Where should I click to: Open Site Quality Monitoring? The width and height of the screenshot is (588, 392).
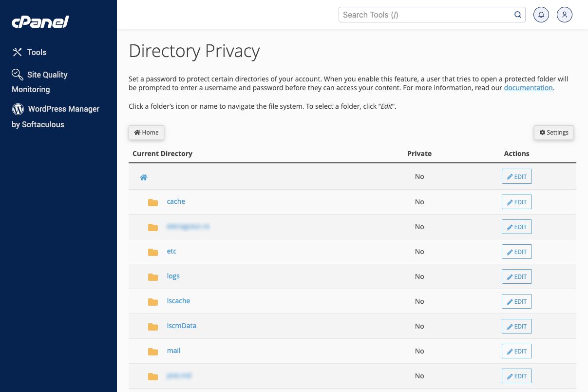pos(39,81)
